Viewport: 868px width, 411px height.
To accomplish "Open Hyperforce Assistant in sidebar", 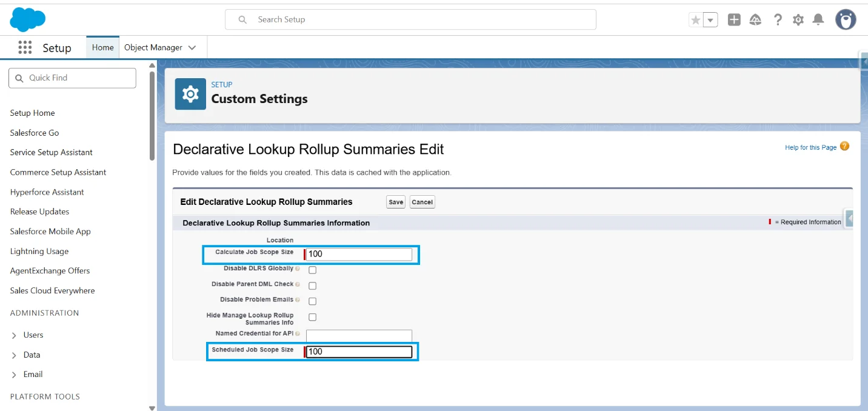I will point(47,192).
